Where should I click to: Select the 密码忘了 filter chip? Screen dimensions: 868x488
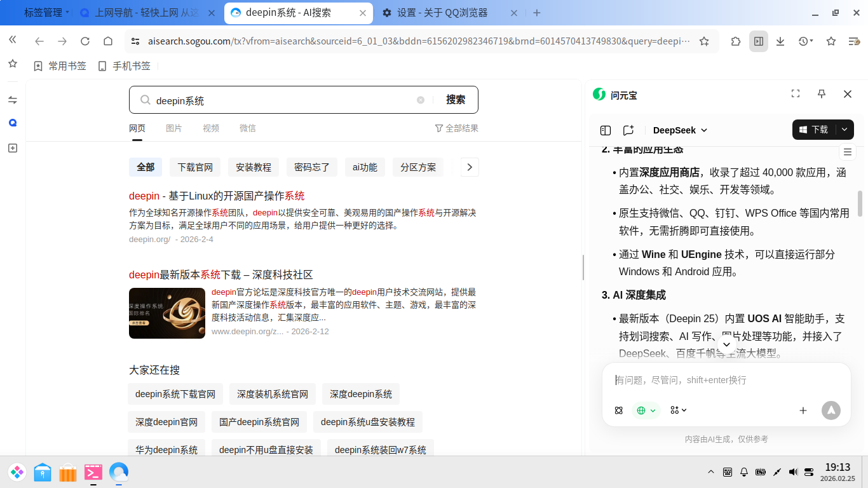[312, 167]
